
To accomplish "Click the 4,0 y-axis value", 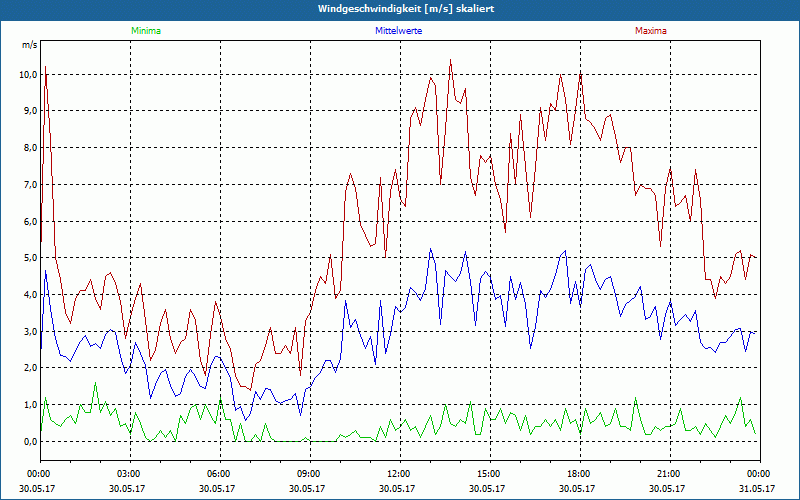I will point(30,295).
